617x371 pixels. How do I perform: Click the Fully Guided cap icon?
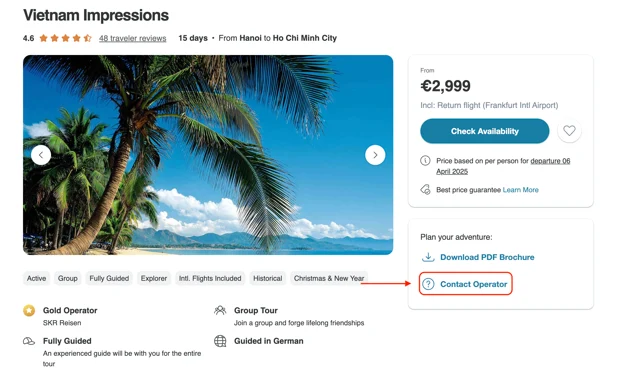pyautogui.click(x=29, y=341)
